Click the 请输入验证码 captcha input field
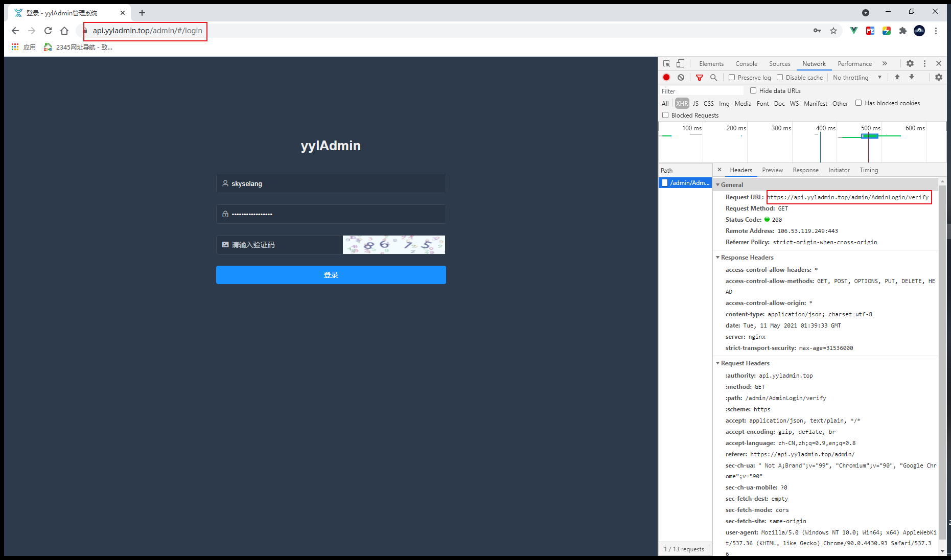The width and height of the screenshot is (951, 560). point(280,245)
